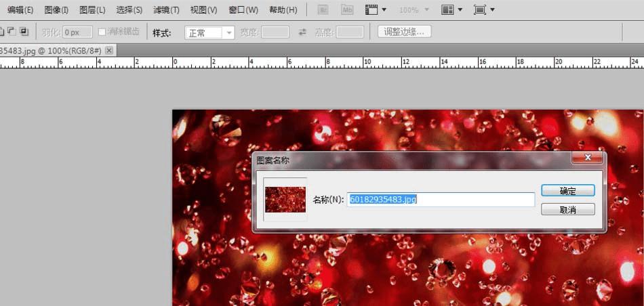Open the 样式 style dropdown showing 正常
Image resolution: width=644 pixels, height=306 pixels.
209,32
